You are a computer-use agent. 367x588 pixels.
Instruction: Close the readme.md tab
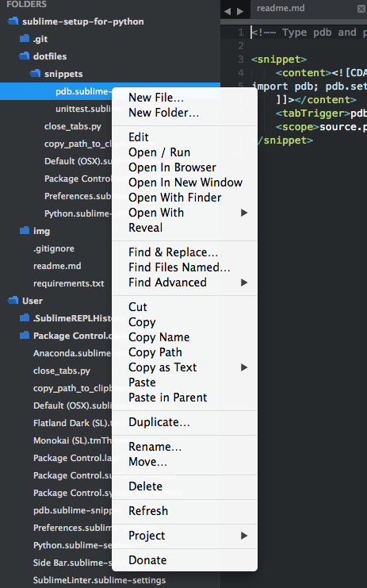coord(361,8)
